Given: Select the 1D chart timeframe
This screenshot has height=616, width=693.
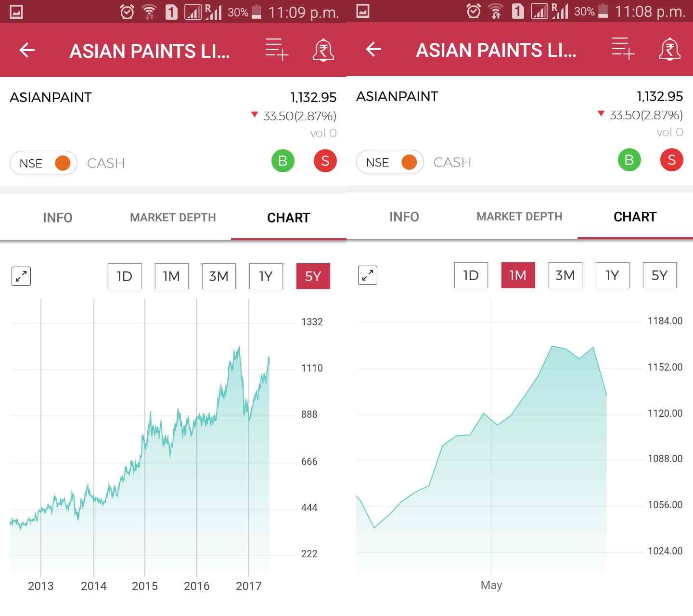Looking at the screenshot, I should pyautogui.click(x=124, y=276).
